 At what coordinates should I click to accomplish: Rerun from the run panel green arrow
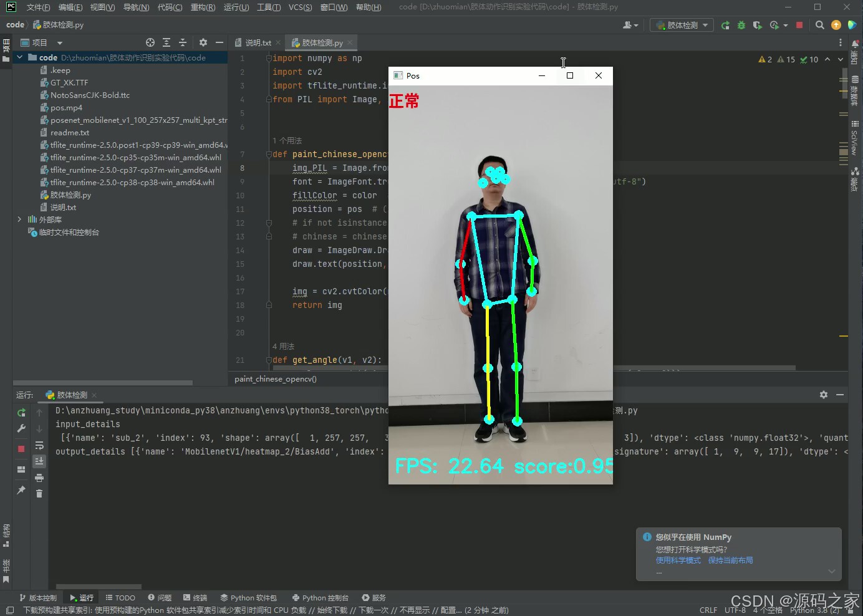pyautogui.click(x=21, y=412)
